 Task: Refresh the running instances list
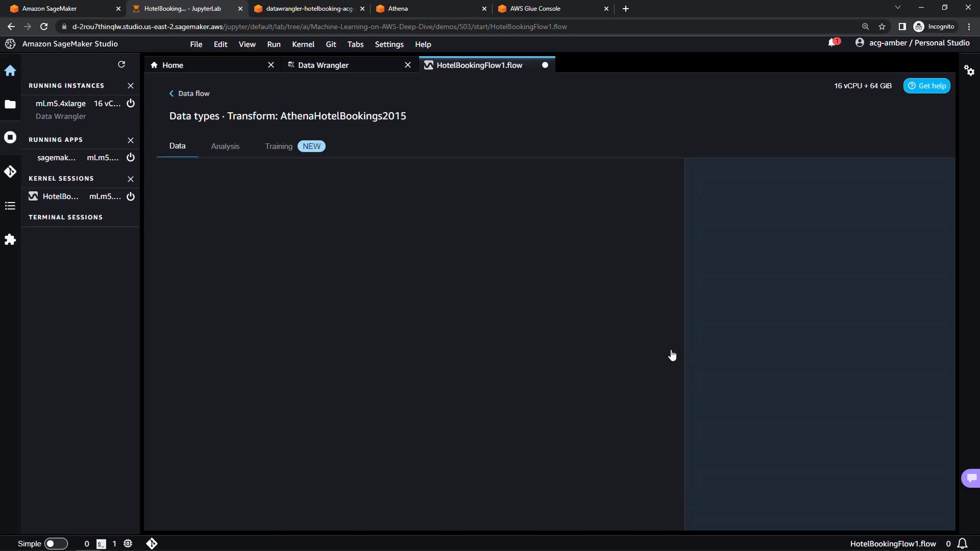(121, 64)
